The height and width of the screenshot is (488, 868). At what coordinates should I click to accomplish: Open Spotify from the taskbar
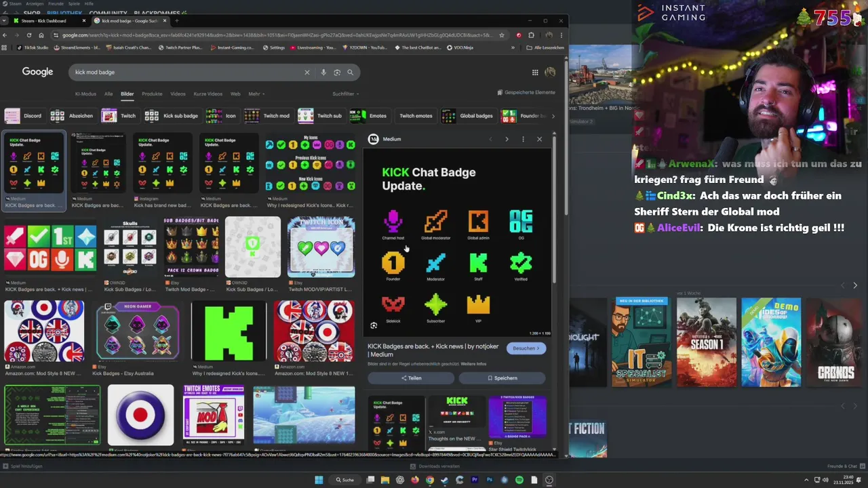[x=519, y=480]
